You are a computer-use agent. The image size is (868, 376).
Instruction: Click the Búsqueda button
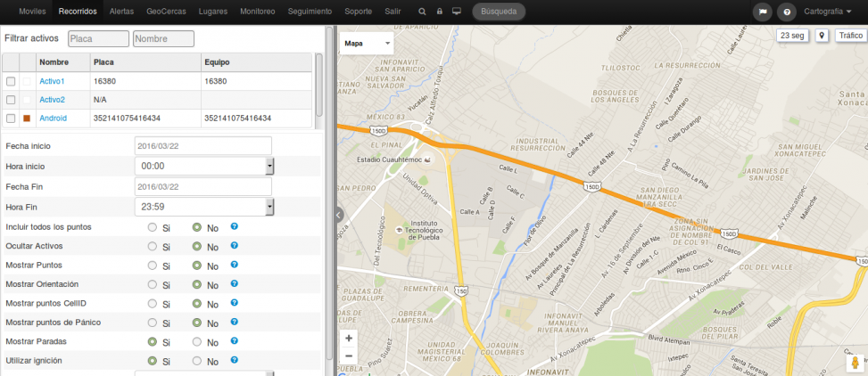tap(499, 11)
